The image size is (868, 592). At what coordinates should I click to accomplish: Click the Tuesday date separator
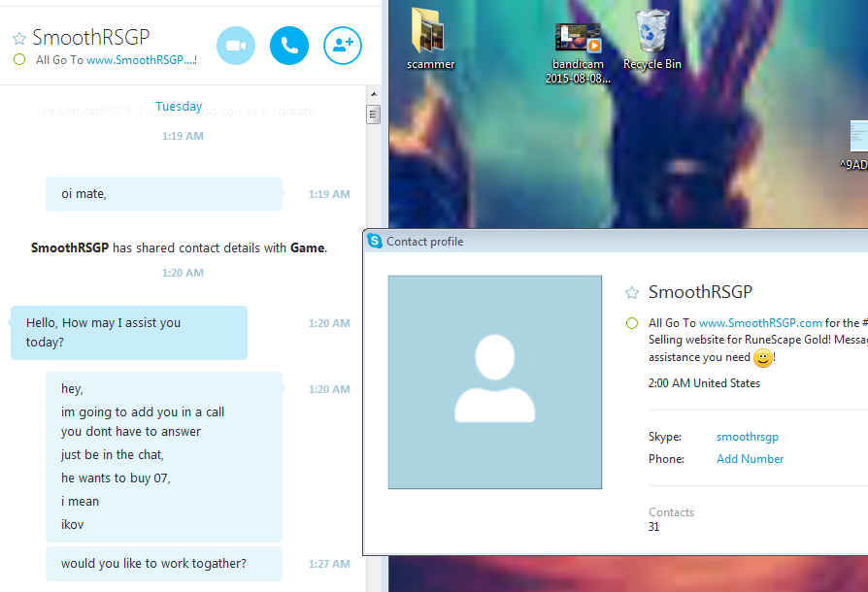click(x=179, y=106)
